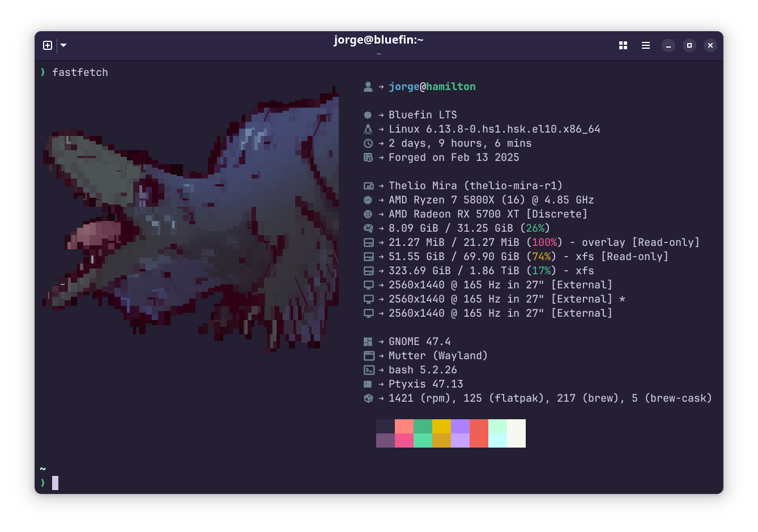
Task: Click the terminal prompt cursor
Action: tap(56, 483)
